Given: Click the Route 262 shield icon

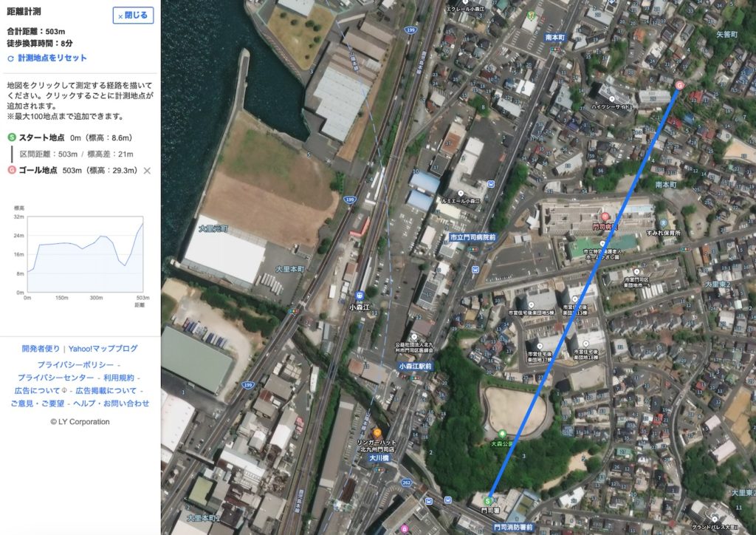Looking at the screenshot, I should click(407, 483).
